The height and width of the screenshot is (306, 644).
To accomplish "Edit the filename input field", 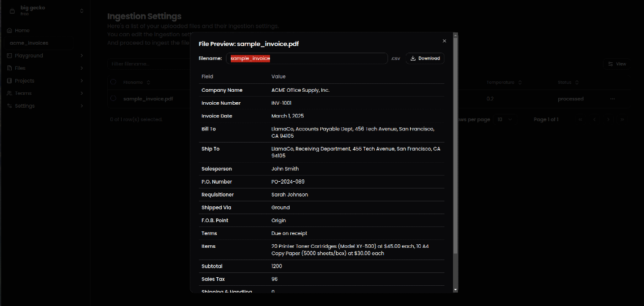I will point(307,58).
